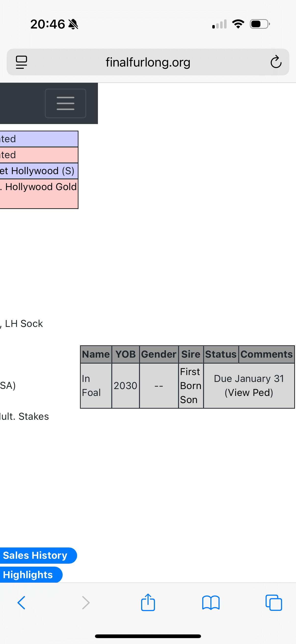
Task: Go forward to the next page
Action: tap(86, 602)
